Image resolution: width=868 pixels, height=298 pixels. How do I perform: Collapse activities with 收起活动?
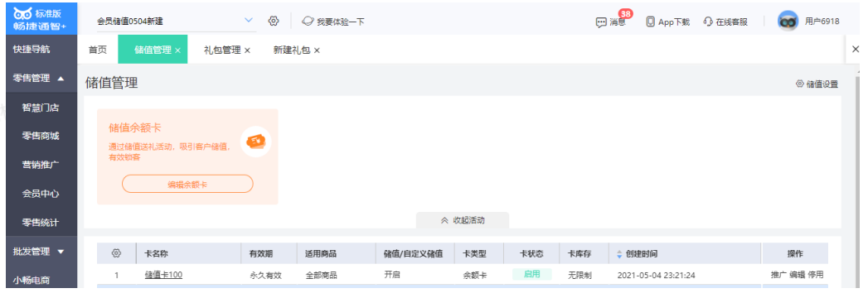(x=463, y=219)
